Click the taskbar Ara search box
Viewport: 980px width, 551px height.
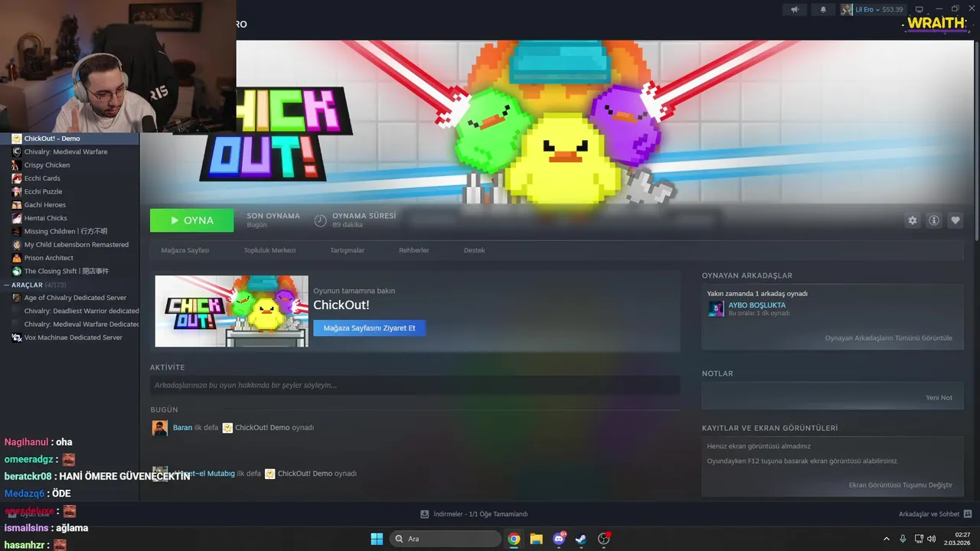pos(446,539)
